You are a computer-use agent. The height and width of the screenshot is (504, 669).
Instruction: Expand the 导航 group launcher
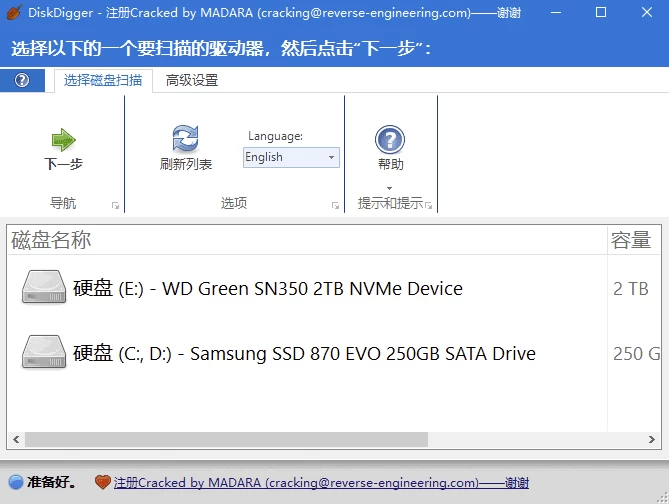[x=115, y=205]
